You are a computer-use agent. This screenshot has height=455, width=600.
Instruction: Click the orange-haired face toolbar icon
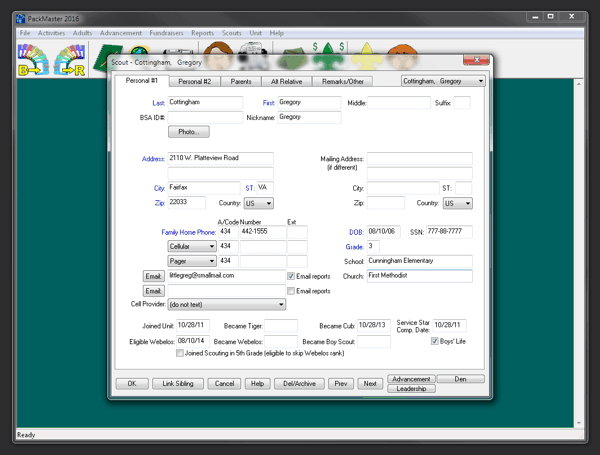coord(402,56)
